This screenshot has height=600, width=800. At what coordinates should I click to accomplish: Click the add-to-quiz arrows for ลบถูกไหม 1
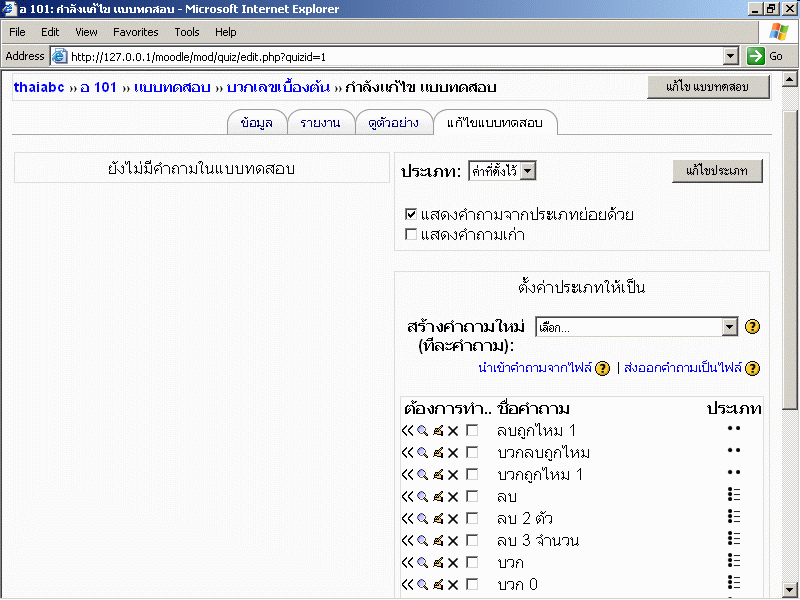click(x=407, y=430)
